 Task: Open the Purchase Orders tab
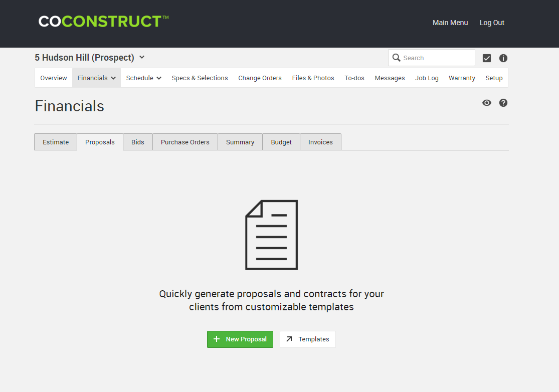point(185,142)
